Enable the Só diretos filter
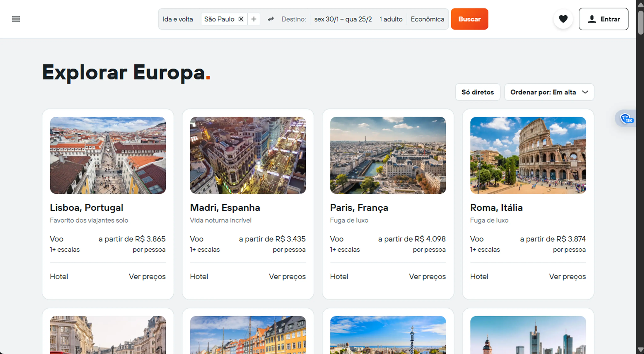The height and width of the screenshot is (354, 644). tap(477, 92)
